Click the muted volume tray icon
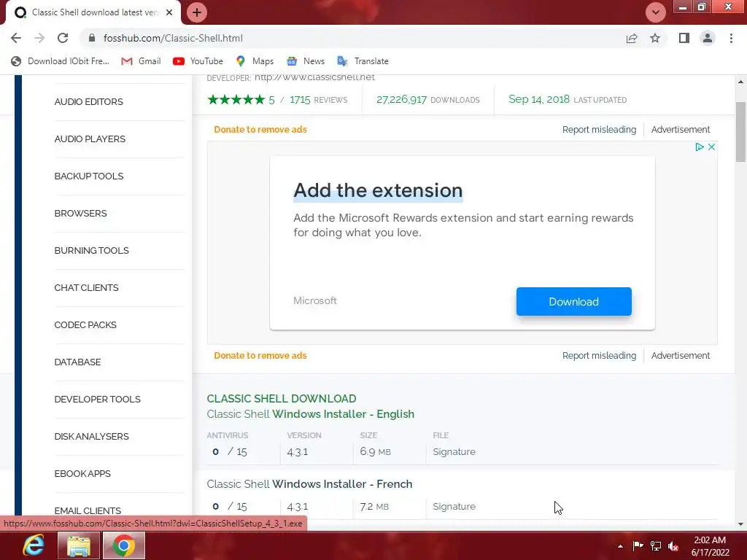Viewport: 747px width, 560px height. click(673, 546)
